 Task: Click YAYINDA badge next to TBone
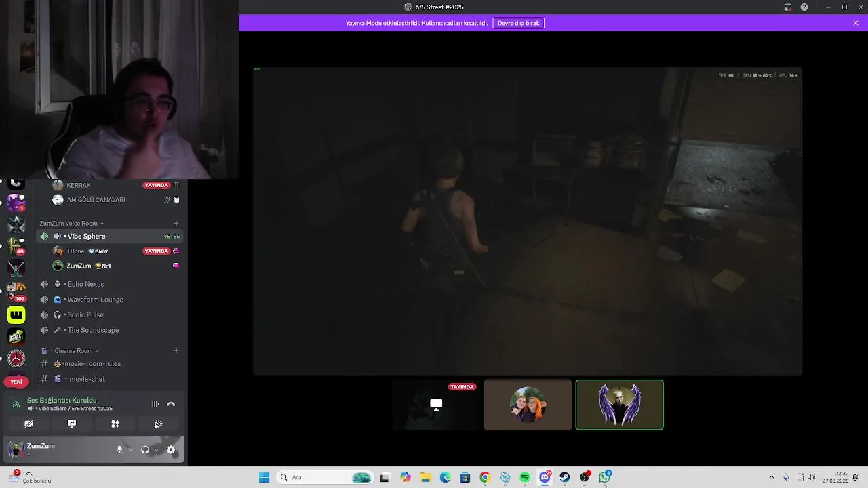click(156, 251)
